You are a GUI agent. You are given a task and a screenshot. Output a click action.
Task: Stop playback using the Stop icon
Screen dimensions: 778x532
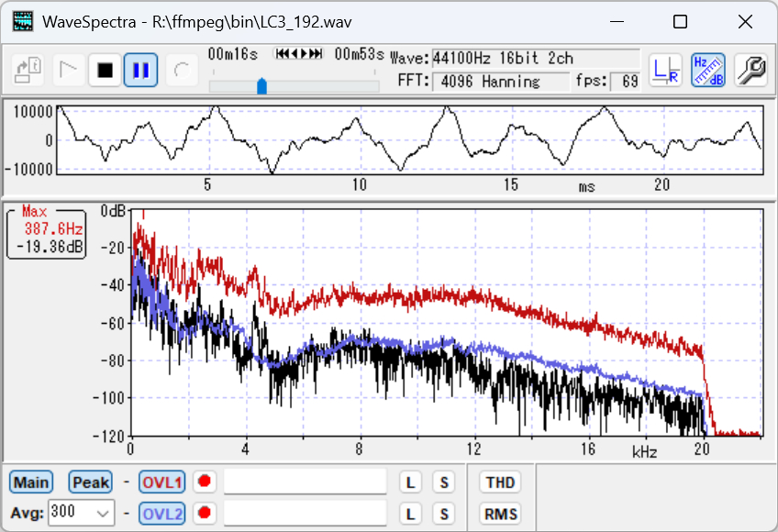click(x=104, y=69)
